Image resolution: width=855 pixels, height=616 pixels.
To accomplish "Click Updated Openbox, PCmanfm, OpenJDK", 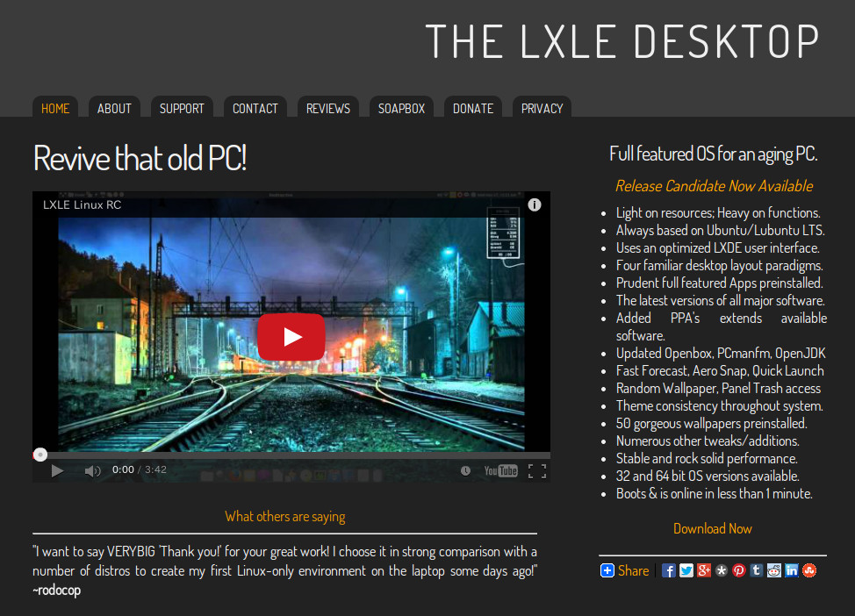I will 721,354.
